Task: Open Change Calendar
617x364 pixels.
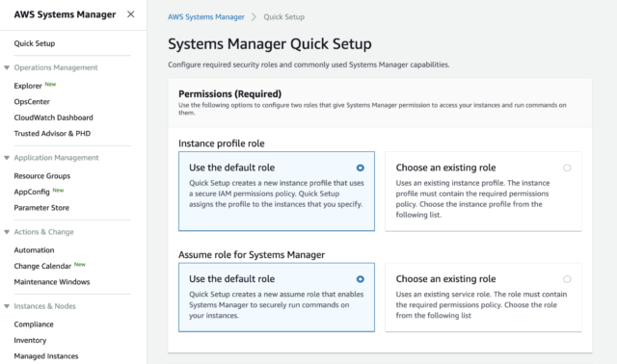Action: click(42, 266)
